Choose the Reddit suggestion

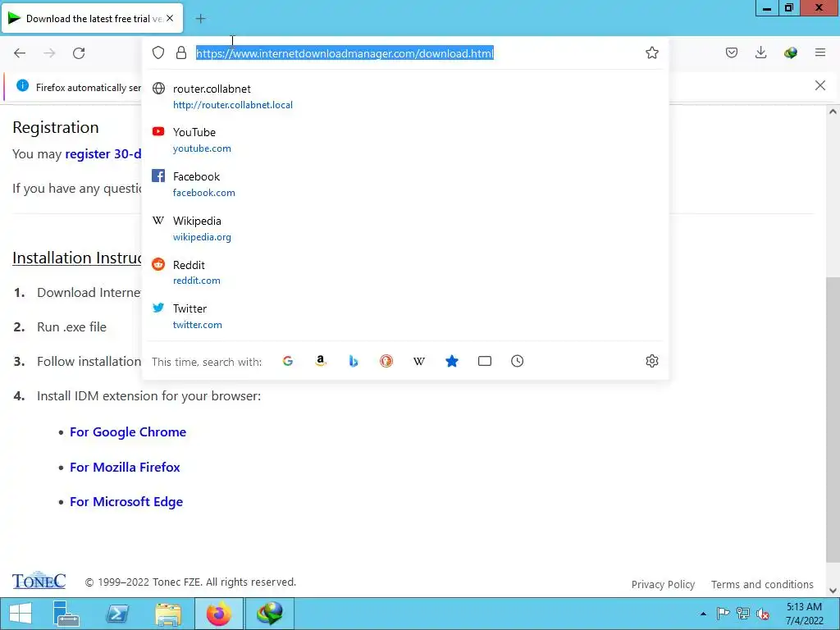pos(405,272)
